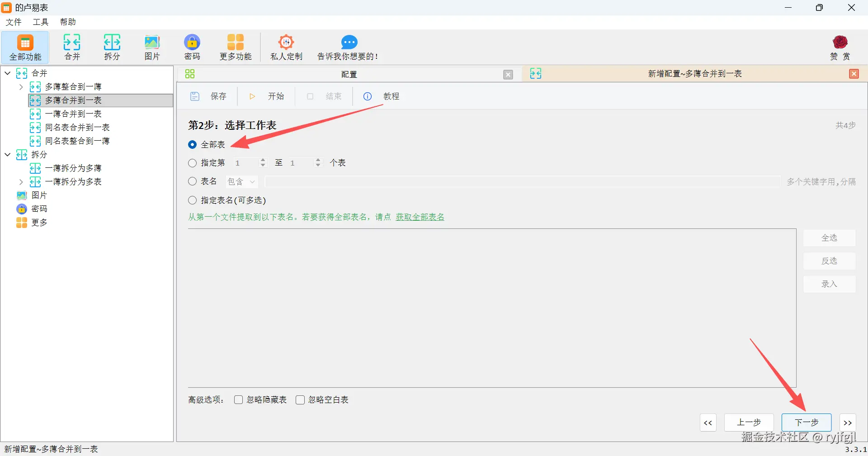Close the 新增配置~多薄合并到一表 tab
868x456 pixels.
(854, 74)
